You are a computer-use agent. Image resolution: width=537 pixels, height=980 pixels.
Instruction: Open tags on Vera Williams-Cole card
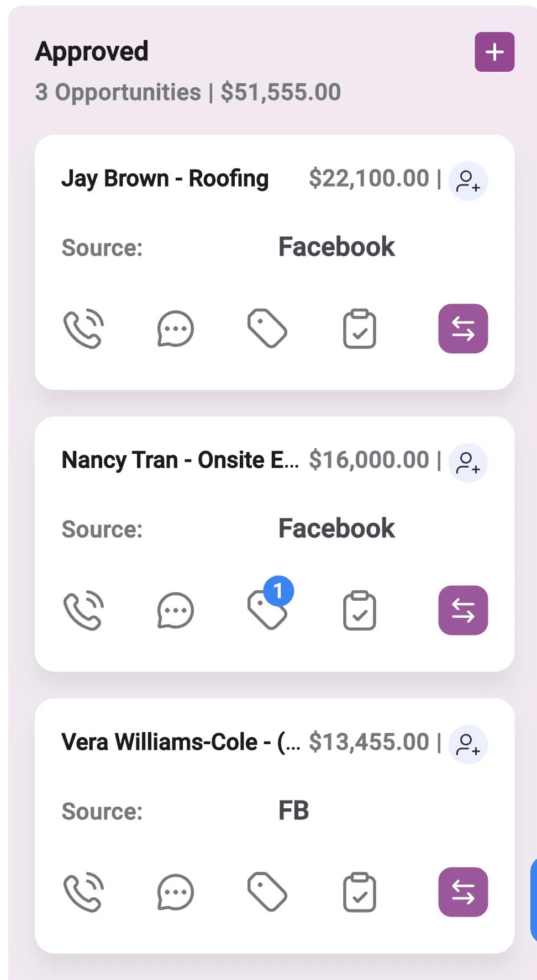(x=267, y=892)
